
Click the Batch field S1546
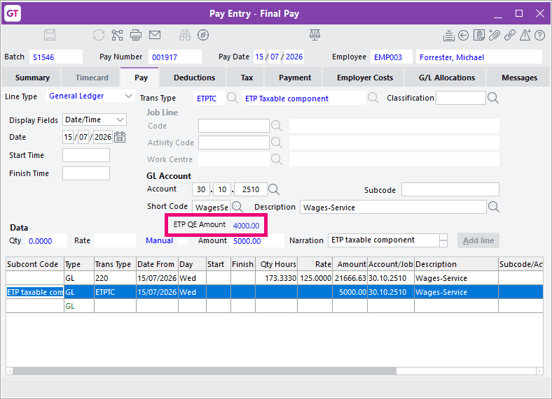pos(56,57)
